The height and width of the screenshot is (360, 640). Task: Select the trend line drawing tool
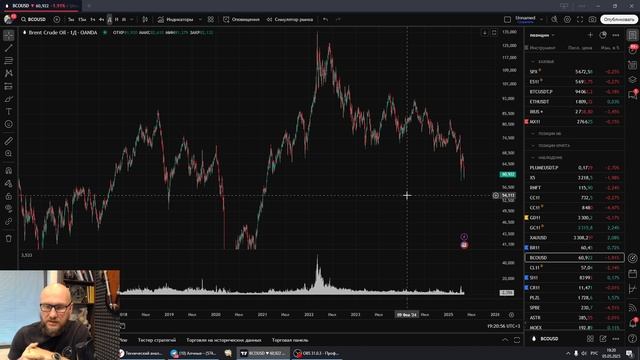pyautogui.click(x=9, y=48)
